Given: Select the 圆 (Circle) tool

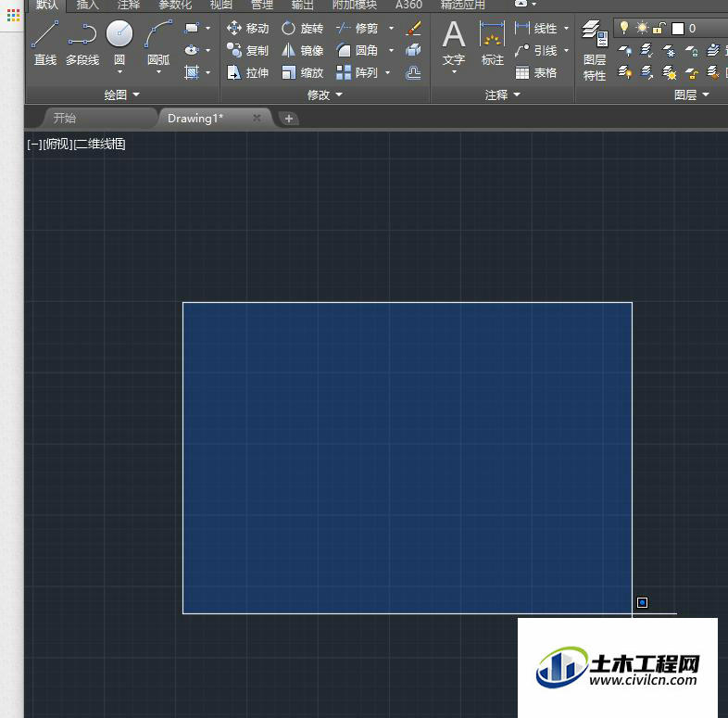Looking at the screenshot, I should 119,40.
